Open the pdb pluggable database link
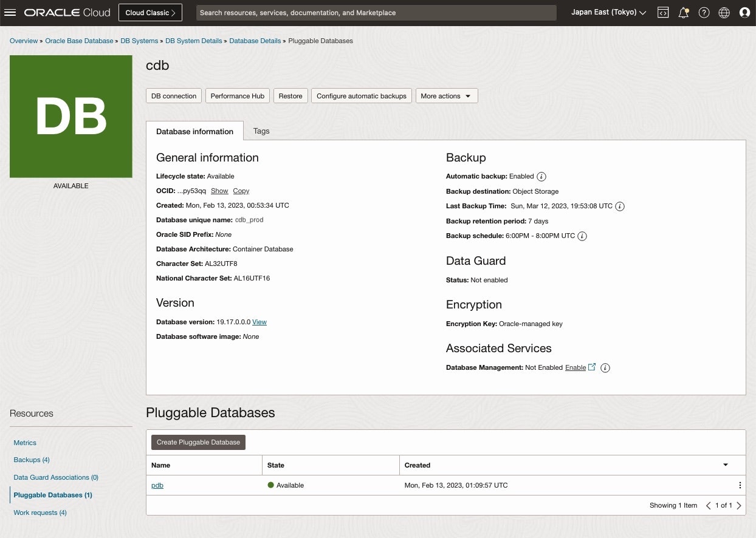 (157, 485)
